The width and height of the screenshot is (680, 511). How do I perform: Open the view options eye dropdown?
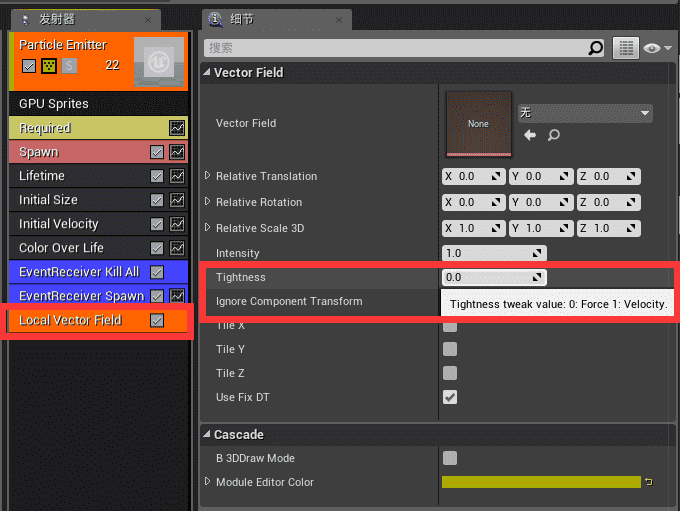tap(658, 47)
